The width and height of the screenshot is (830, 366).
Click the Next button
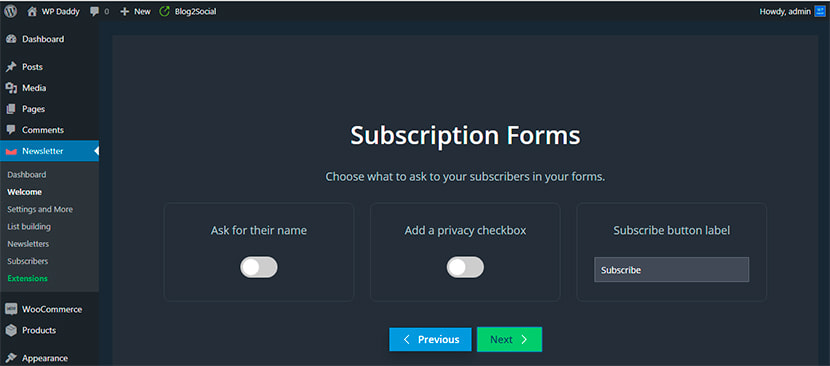[x=509, y=340]
